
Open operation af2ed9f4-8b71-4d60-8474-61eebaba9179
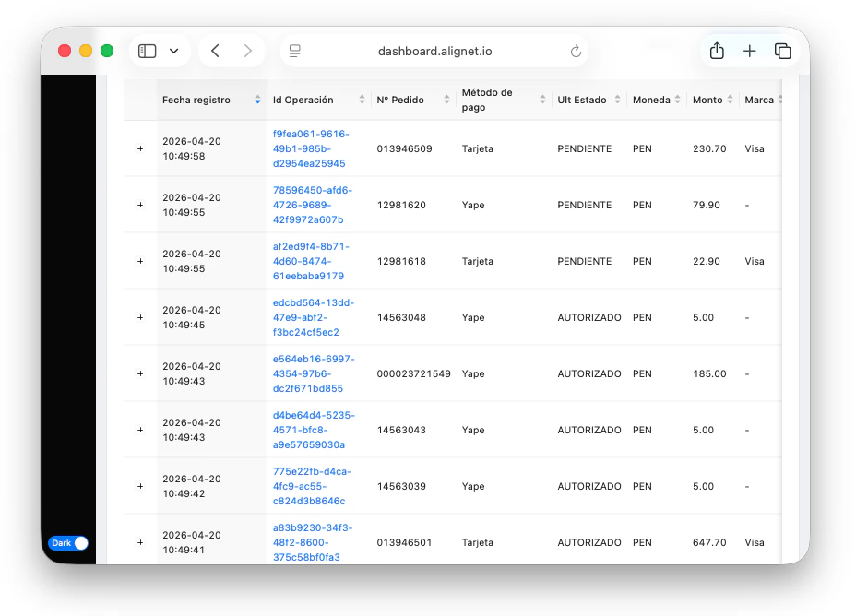click(x=311, y=261)
